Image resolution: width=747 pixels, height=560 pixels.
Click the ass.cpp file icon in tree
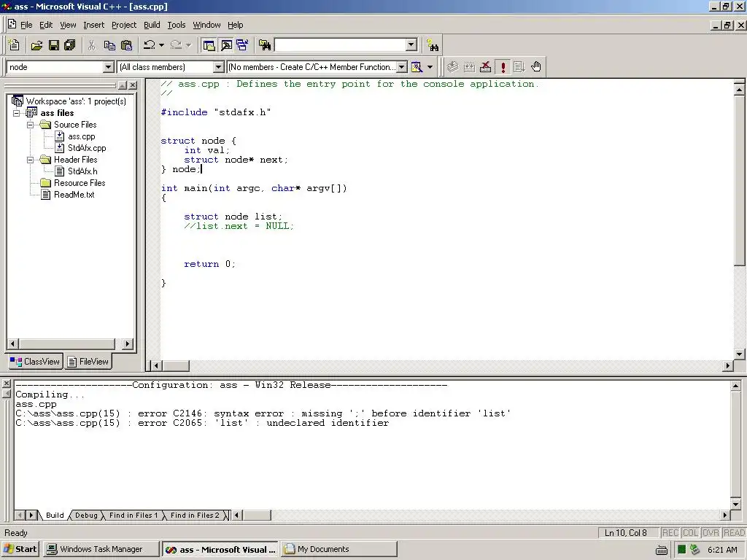60,136
